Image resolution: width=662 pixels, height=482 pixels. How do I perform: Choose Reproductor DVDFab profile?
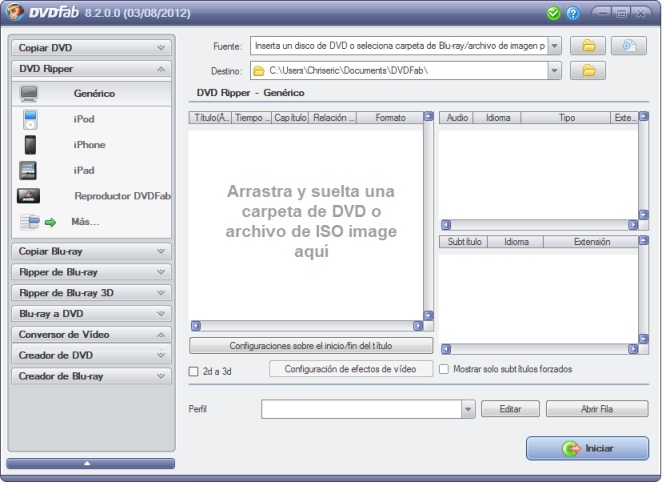pos(91,196)
